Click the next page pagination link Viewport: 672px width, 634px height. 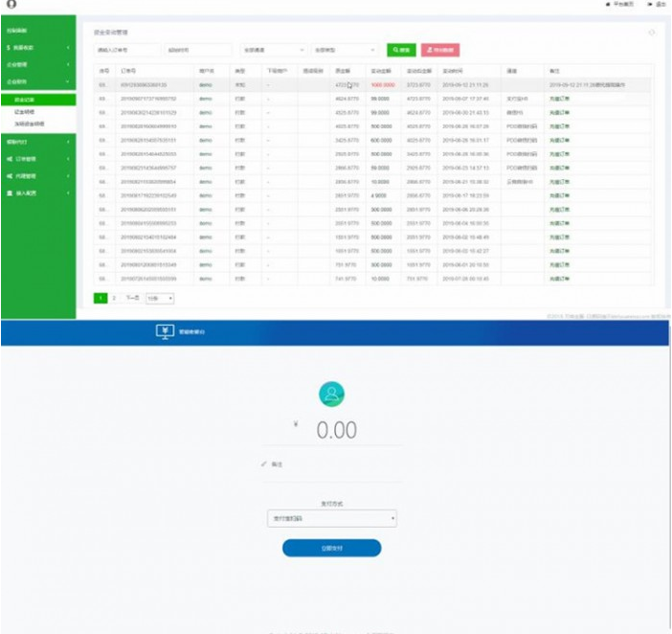click(132, 298)
